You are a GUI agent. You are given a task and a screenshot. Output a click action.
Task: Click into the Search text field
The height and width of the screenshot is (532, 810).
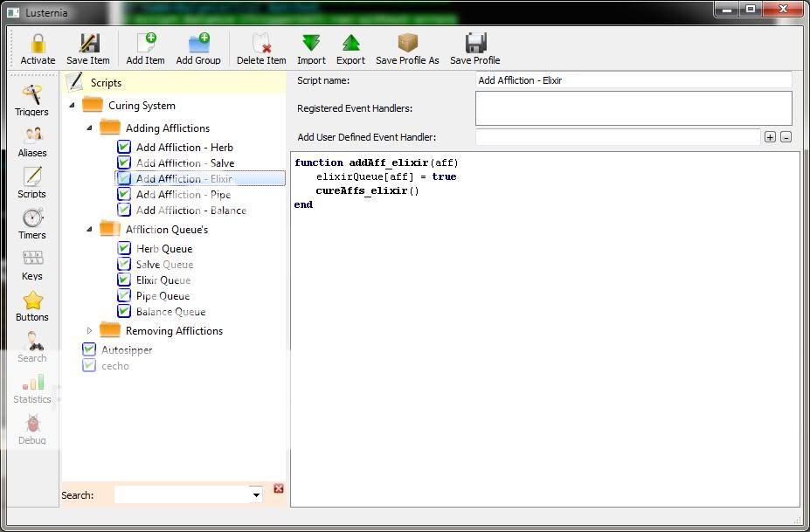[x=182, y=494]
